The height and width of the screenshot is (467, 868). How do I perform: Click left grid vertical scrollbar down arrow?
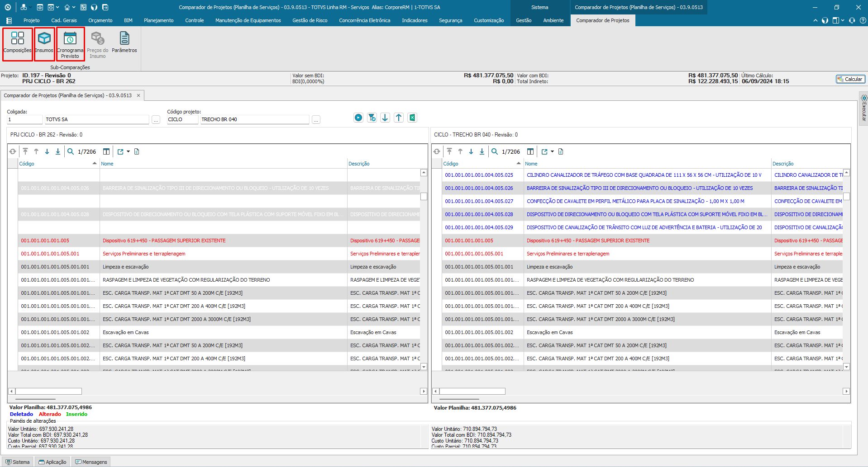coord(424,367)
